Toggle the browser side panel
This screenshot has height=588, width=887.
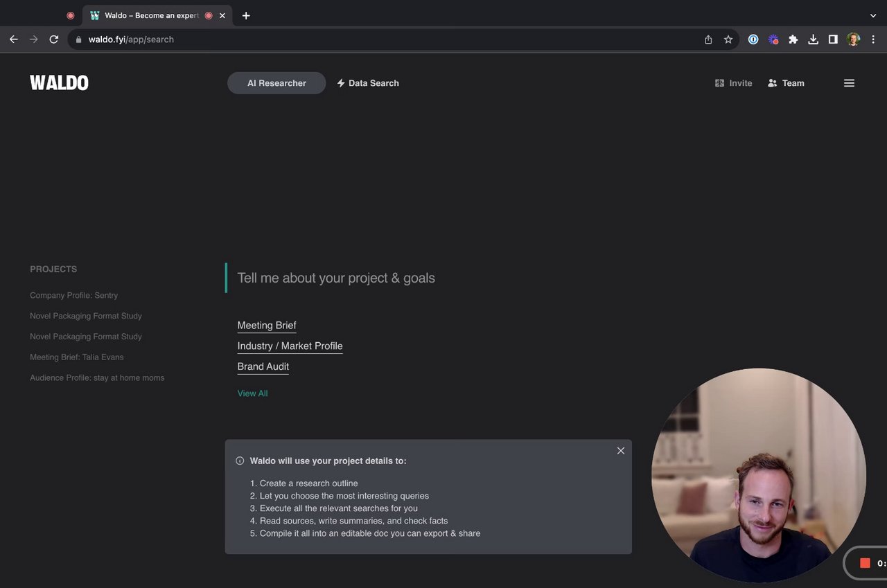(833, 39)
